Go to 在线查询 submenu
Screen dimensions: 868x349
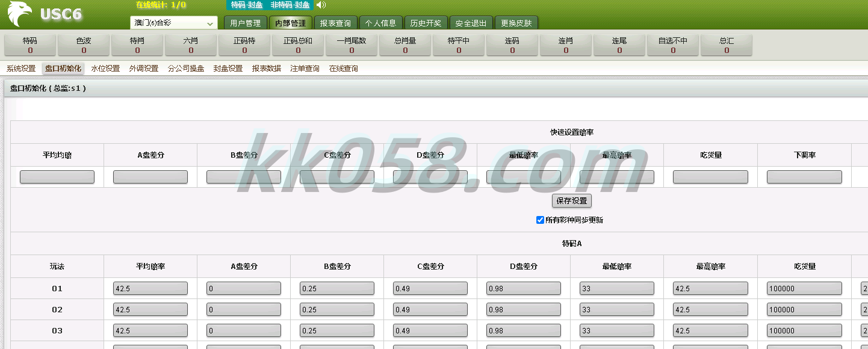pos(344,69)
